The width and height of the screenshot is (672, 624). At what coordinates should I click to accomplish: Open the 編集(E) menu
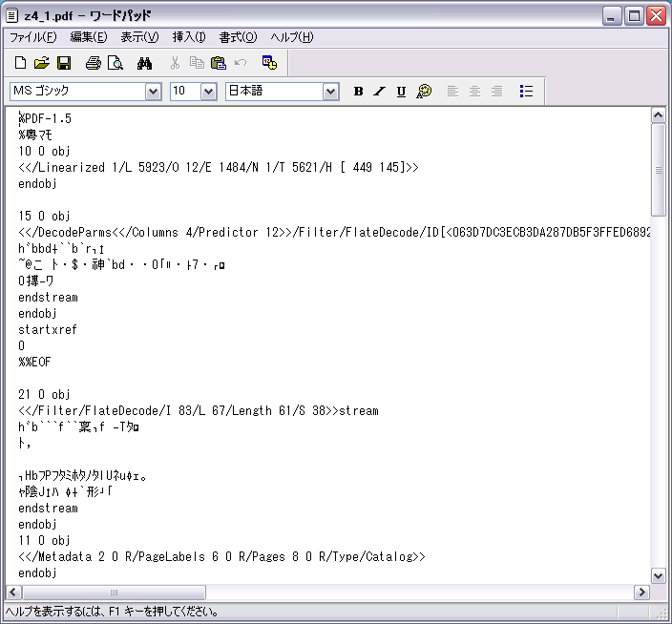tap(89, 37)
